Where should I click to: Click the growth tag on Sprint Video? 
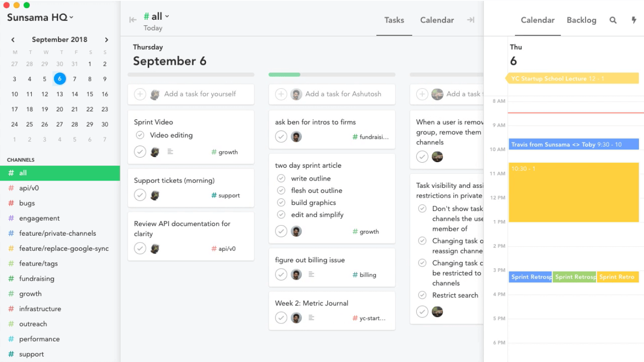(x=224, y=152)
